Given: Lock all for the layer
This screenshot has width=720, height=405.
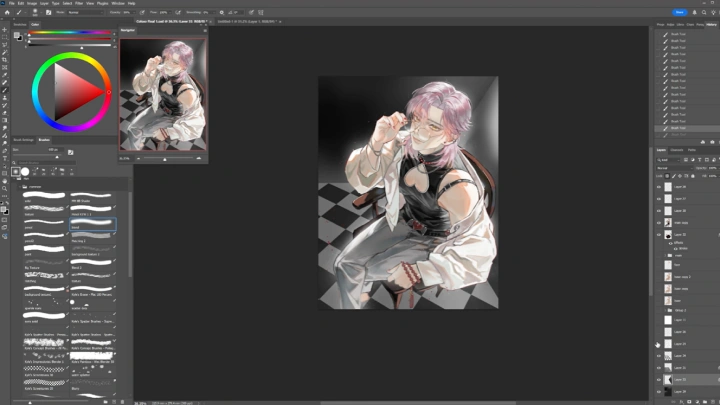Looking at the screenshot, I should point(693,176).
